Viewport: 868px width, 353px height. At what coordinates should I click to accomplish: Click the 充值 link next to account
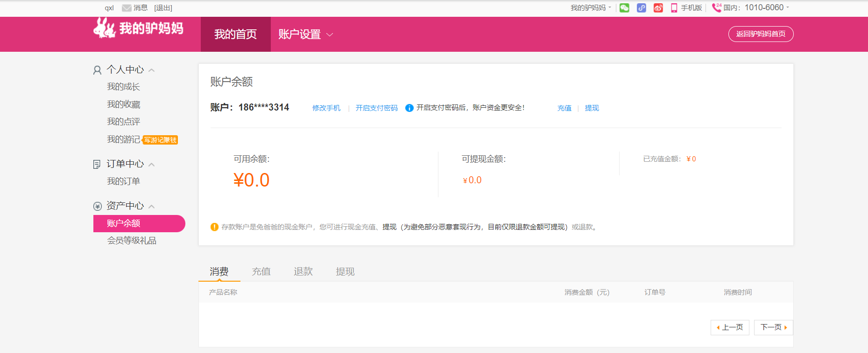[x=565, y=108]
